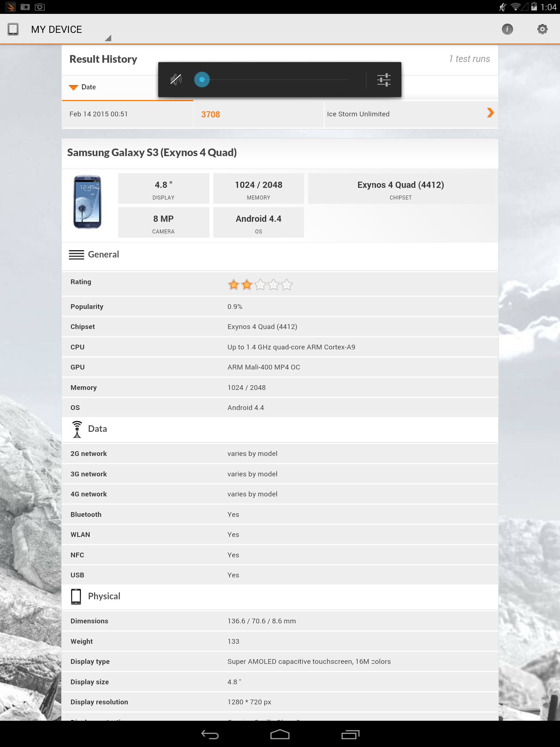The width and height of the screenshot is (560, 747).
Task: Click the NFC row Yes value
Action: (233, 555)
